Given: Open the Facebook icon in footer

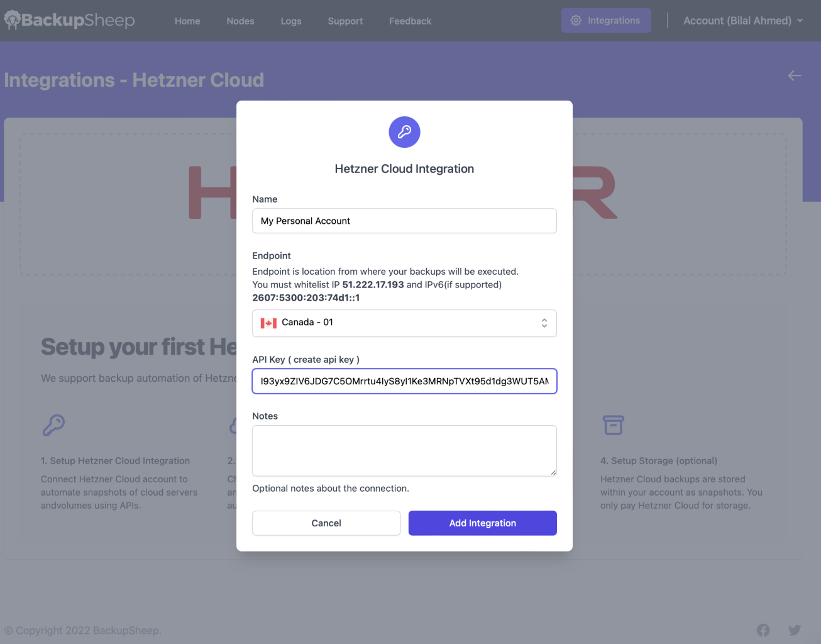Looking at the screenshot, I should [x=763, y=630].
